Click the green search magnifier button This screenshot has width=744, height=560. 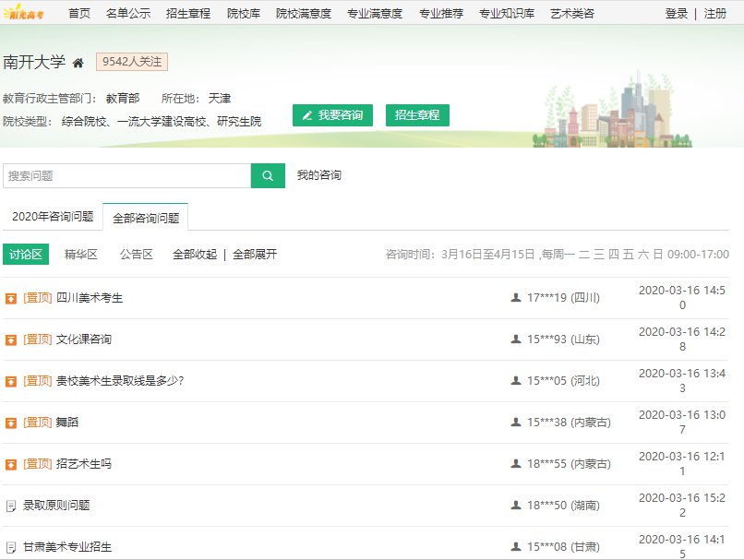[268, 175]
